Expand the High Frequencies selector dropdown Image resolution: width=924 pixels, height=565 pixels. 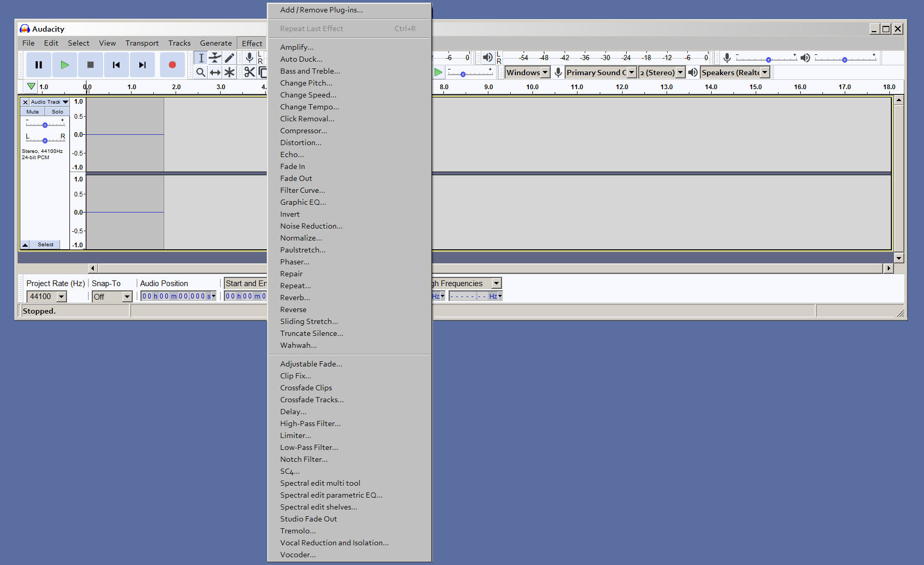[x=497, y=283]
